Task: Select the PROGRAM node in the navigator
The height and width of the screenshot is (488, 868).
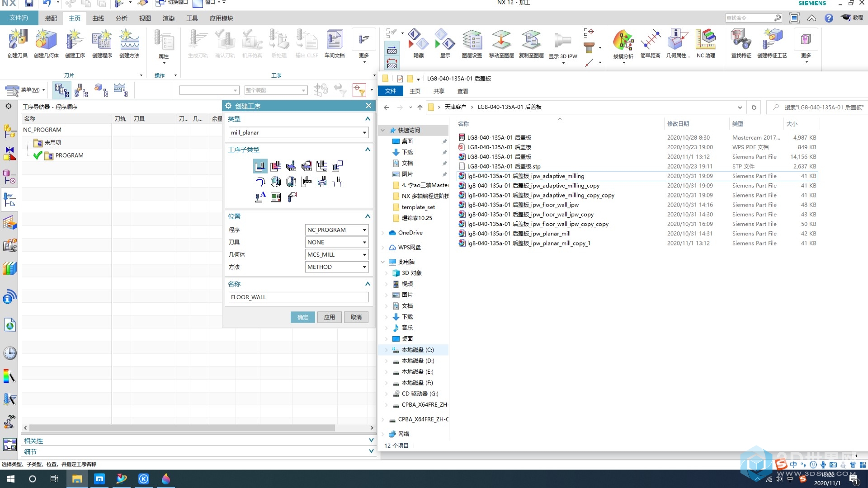Action: [x=69, y=155]
